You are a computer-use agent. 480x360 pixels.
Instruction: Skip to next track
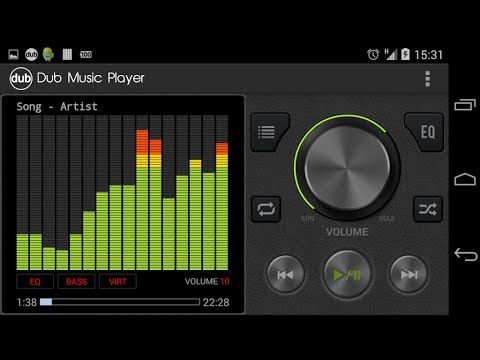409,275
